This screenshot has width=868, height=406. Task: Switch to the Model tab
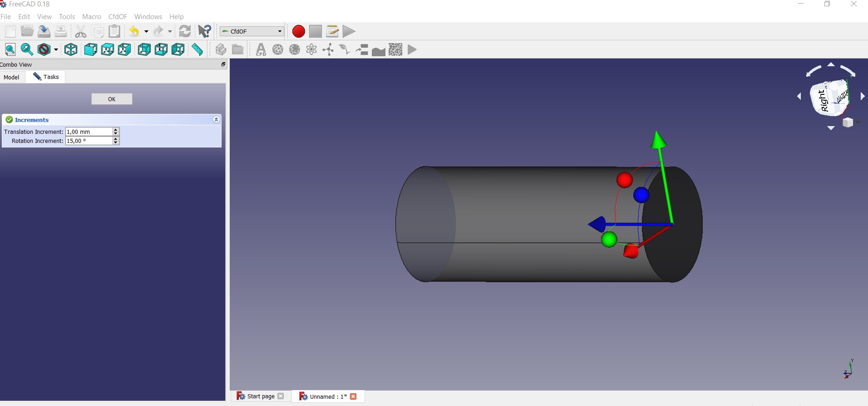click(x=11, y=77)
